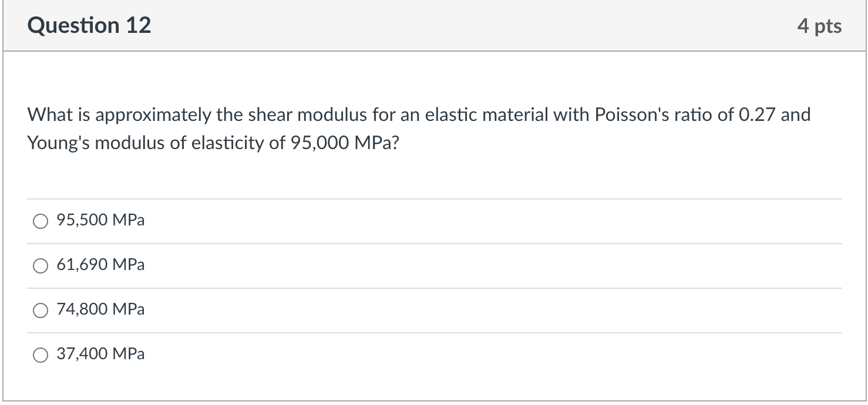Click the "61,690 MPa" answer label text
The width and height of the screenshot is (868, 405).
100,265
